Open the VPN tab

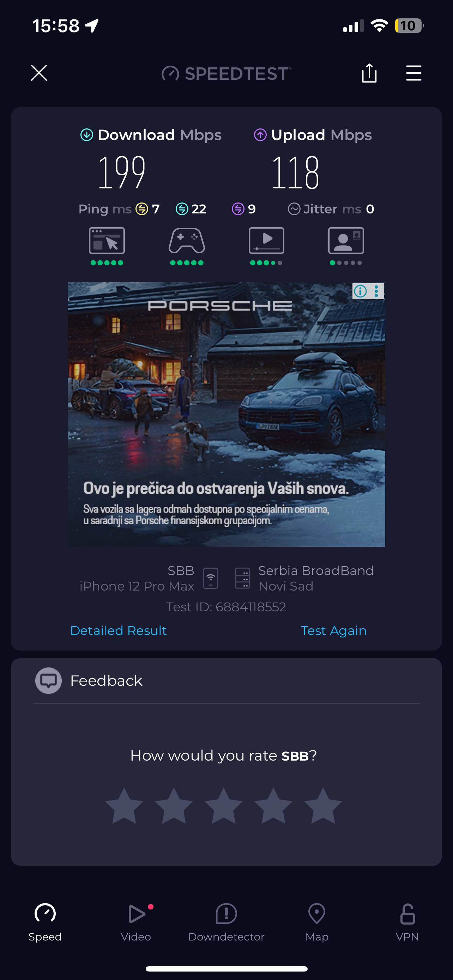[407, 923]
